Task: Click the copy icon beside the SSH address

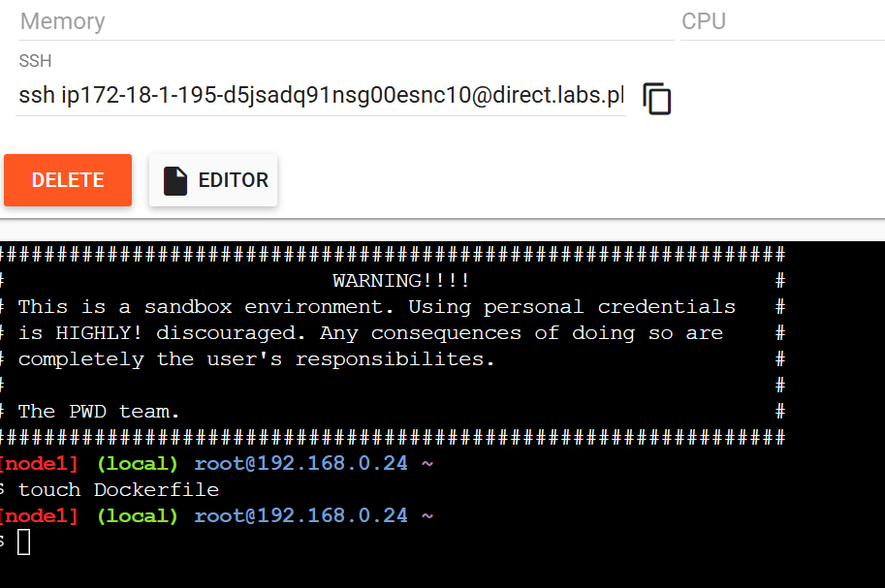Action: coord(657,99)
